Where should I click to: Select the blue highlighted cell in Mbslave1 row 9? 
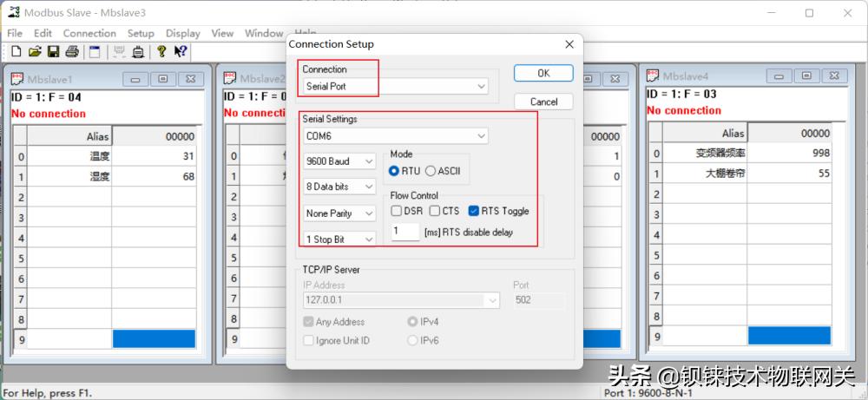154,339
